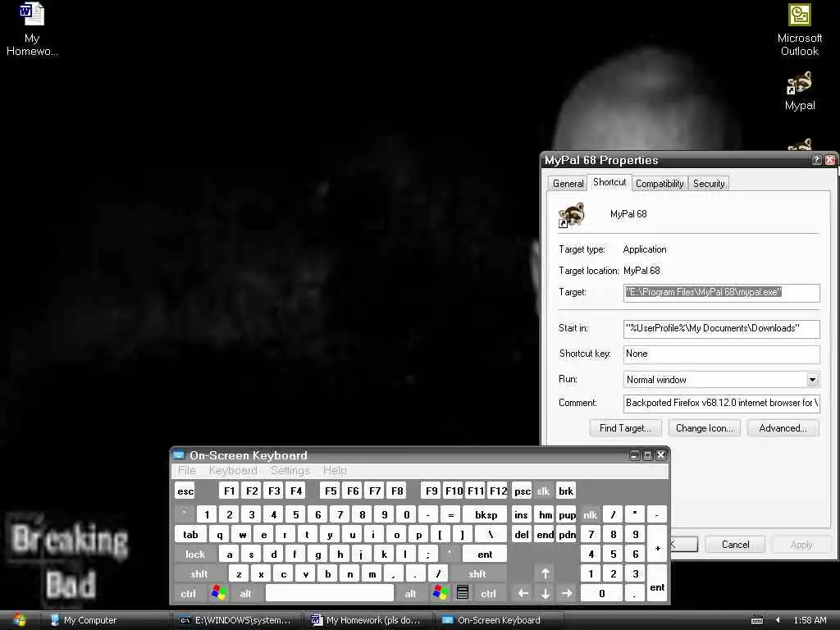
Task: Open the Help menu in On-Screen Keyboard
Action: pos(335,470)
